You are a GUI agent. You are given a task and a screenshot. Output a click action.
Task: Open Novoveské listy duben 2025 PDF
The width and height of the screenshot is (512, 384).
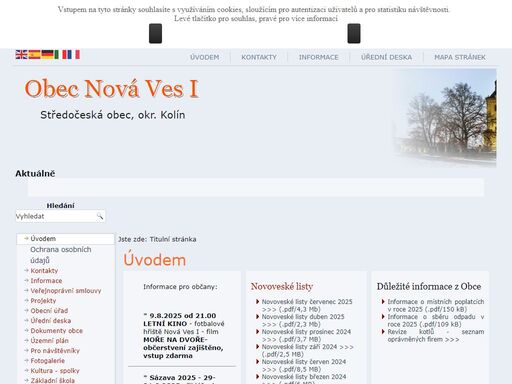click(303, 320)
